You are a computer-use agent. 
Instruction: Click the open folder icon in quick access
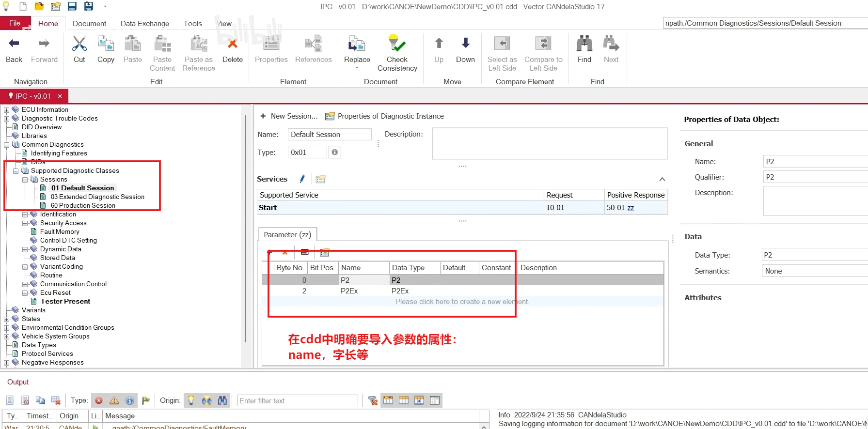(39, 6)
